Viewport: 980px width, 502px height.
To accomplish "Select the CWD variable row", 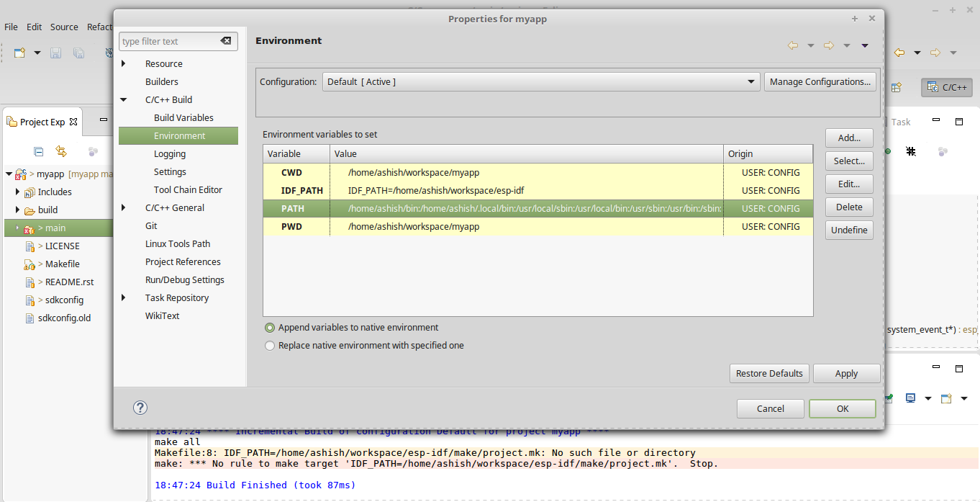I will (537, 172).
